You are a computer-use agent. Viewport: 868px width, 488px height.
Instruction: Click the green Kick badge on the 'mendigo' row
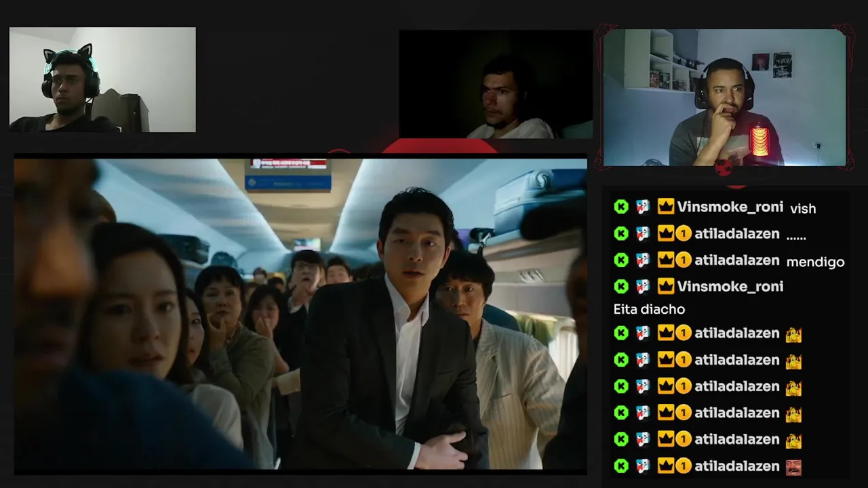click(621, 260)
